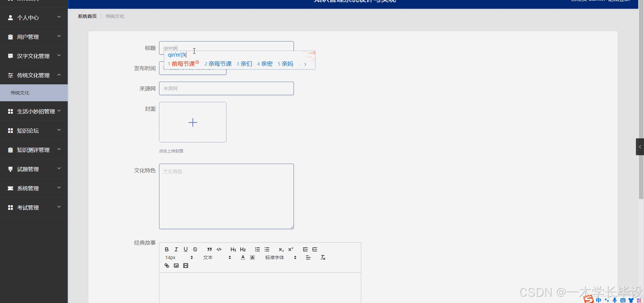
Task: Open the text alignment options
Action: [308, 257]
